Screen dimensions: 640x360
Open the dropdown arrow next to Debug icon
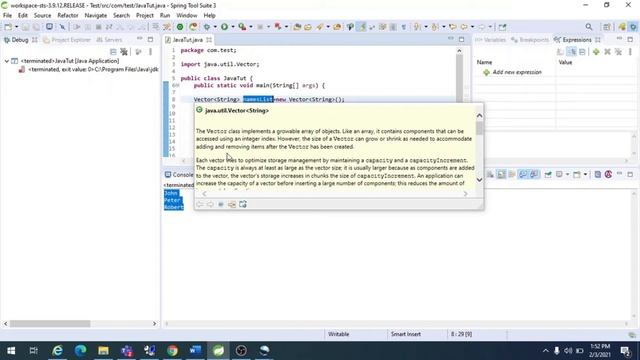[x=215, y=27]
